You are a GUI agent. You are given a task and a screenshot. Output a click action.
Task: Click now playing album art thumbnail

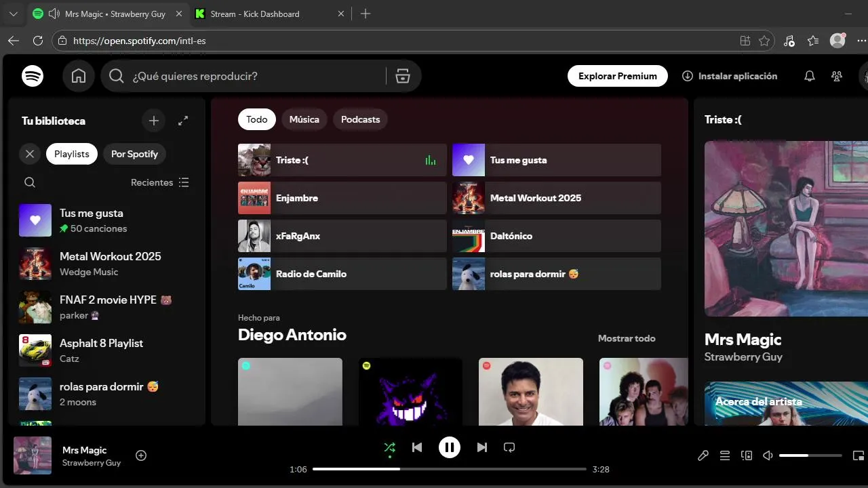pyautogui.click(x=33, y=455)
